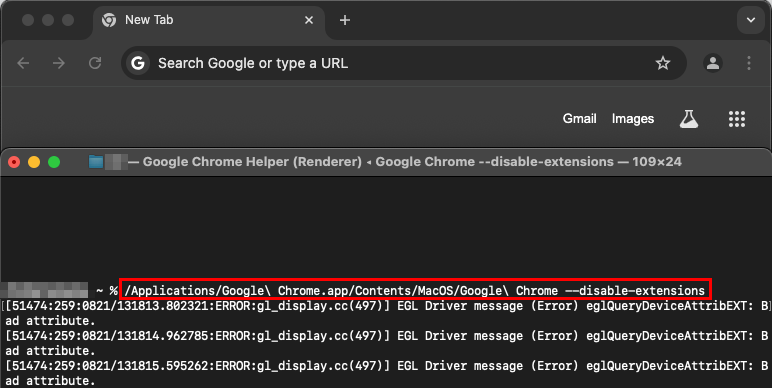Click the Google G icon in address bar
The width and height of the screenshot is (772, 388).
click(138, 63)
